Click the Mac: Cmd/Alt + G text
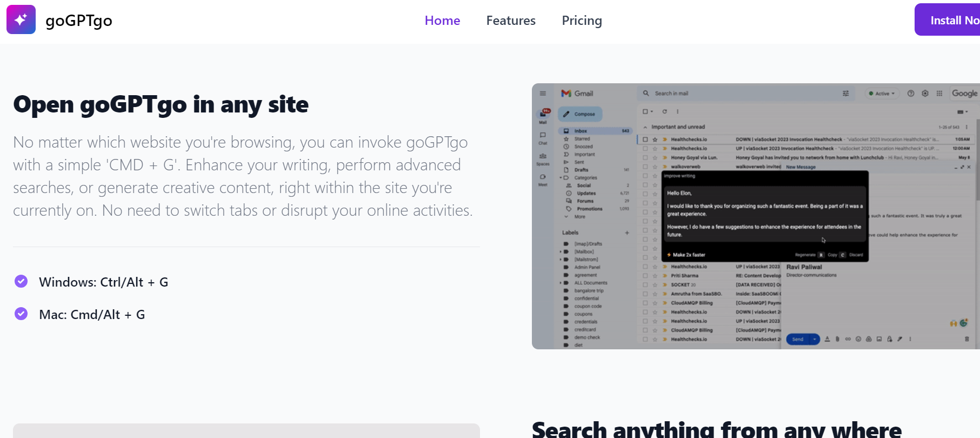This screenshot has width=980, height=438. [92, 314]
